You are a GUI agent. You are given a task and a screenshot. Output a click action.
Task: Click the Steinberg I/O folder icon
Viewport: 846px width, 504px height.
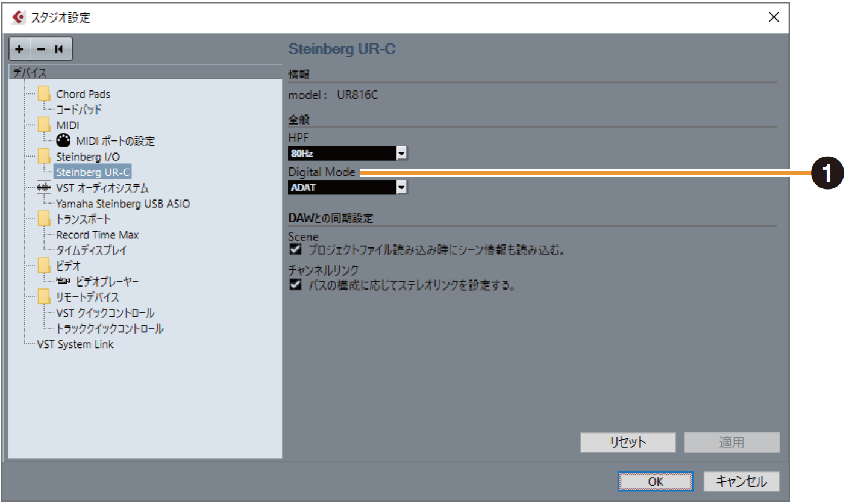tap(44, 157)
